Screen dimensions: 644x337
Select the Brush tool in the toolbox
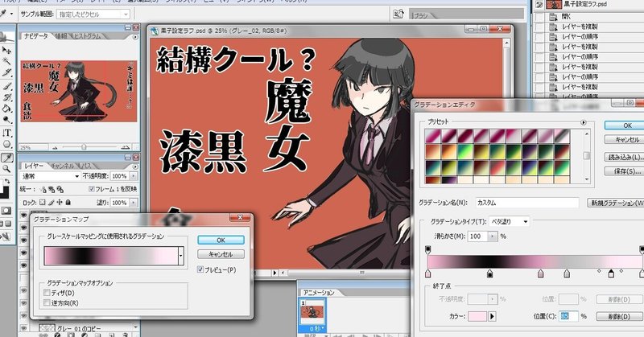point(6,86)
